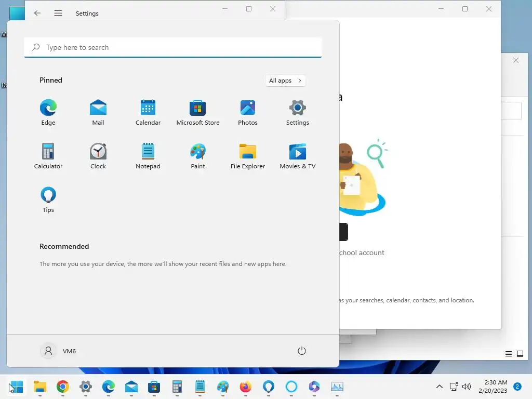
Task: Open Notepad from the taskbar
Action: click(200, 387)
